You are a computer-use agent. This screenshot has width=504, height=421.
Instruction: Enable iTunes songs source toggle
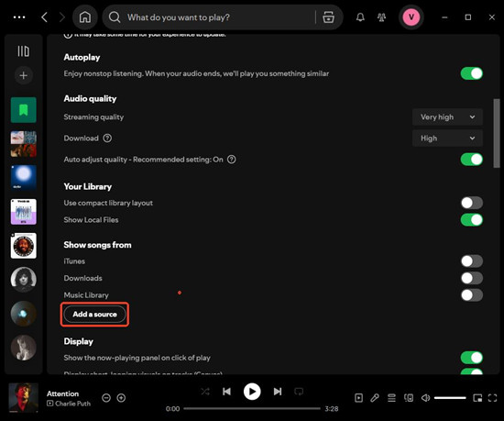click(x=472, y=261)
